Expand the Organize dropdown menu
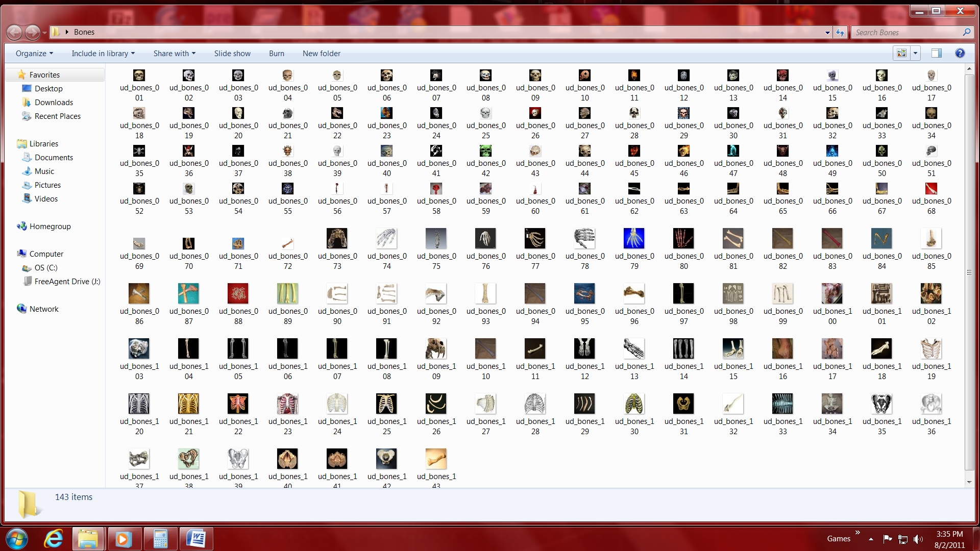 coord(34,54)
